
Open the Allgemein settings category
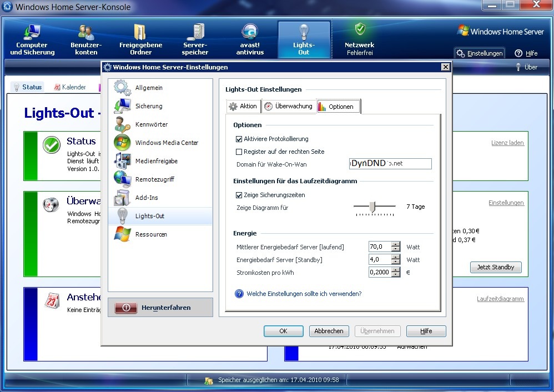(x=160, y=88)
